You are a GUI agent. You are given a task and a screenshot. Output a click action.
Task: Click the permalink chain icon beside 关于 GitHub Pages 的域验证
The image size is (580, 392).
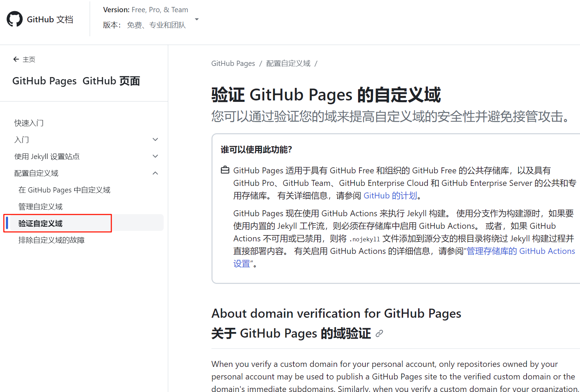coord(379,334)
